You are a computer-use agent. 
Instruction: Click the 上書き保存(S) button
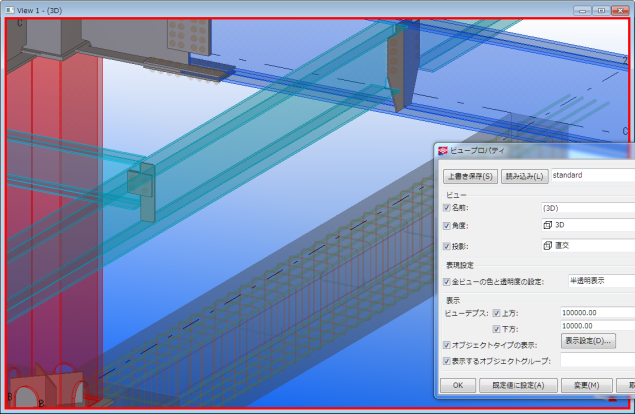pos(470,176)
